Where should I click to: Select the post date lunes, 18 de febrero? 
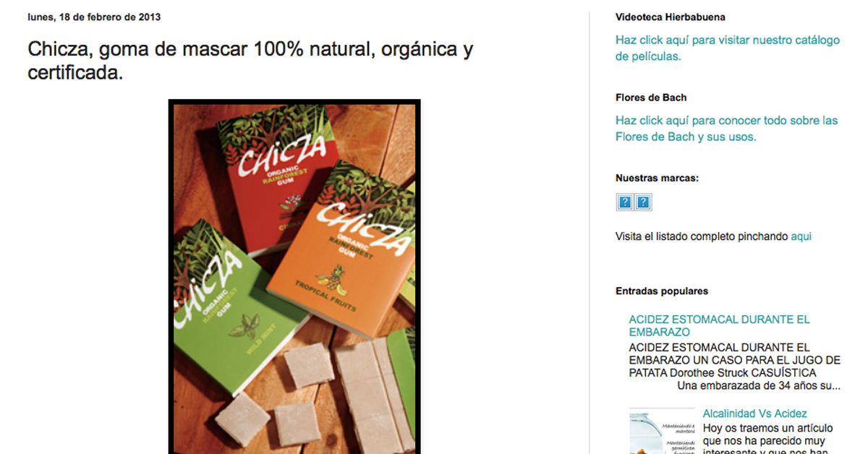94,17
